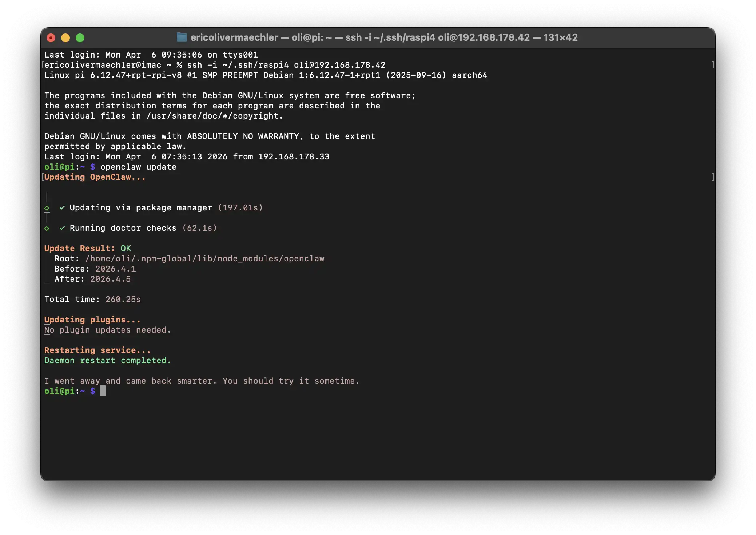This screenshot has width=756, height=535.
Task: Click the 'Total time: 260.25s' line
Action: [92, 300]
